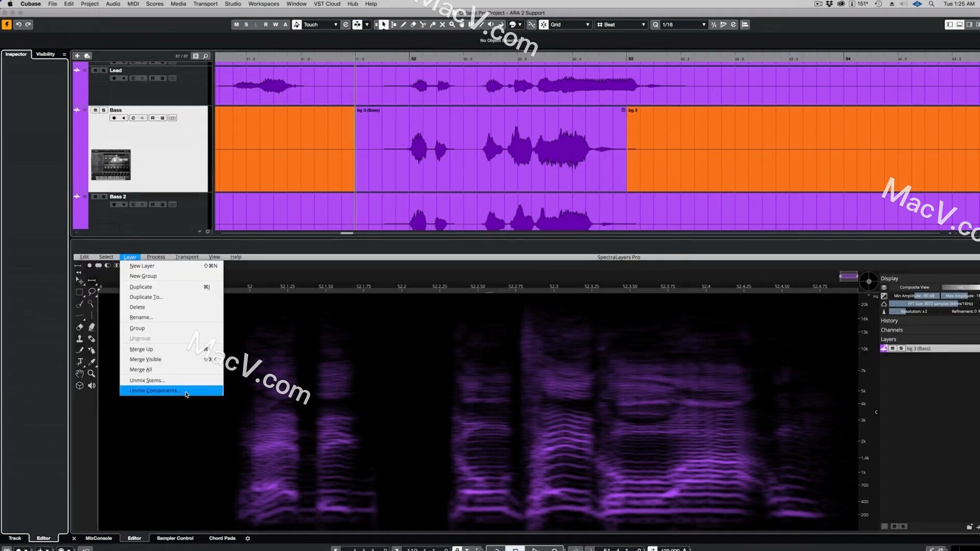This screenshot has width=980, height=551.
Task: Mute the bg 3 (Bass) layer
Action: tap(893, 348)
